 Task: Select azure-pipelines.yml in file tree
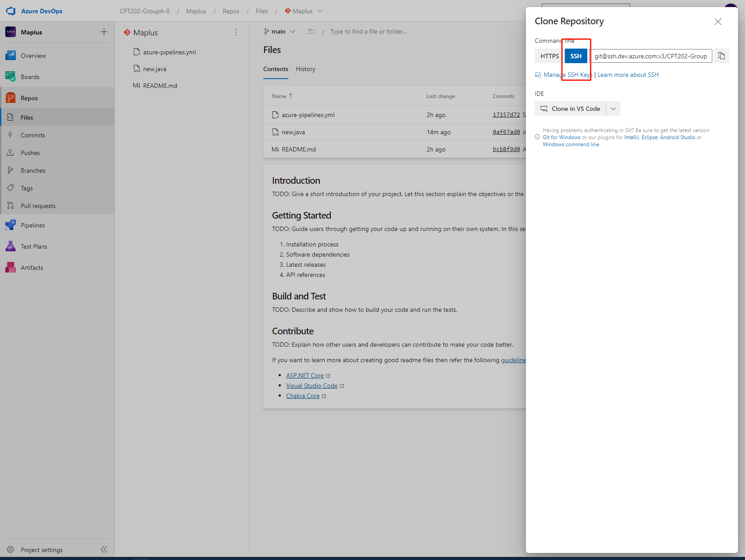[x=169, y=52]
